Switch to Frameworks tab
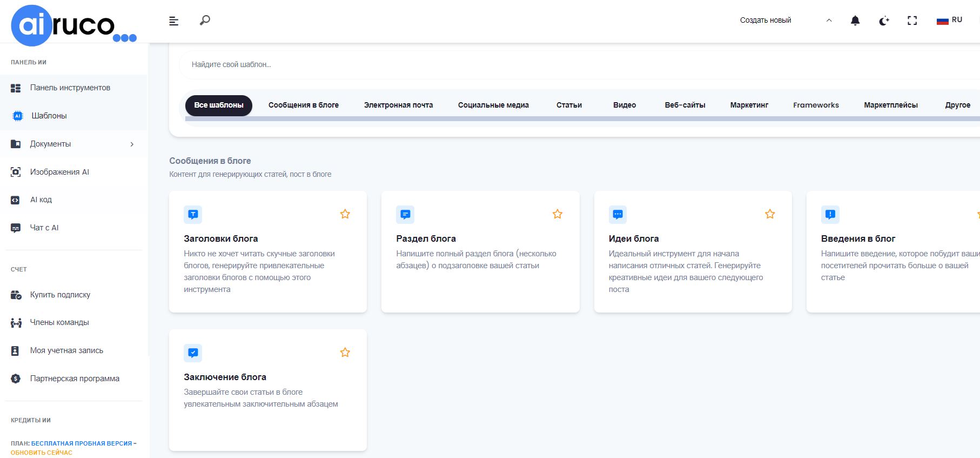Image resolution: width=980 pixels, height=458 pixels. pyautogui.click(x=816, y=105)
